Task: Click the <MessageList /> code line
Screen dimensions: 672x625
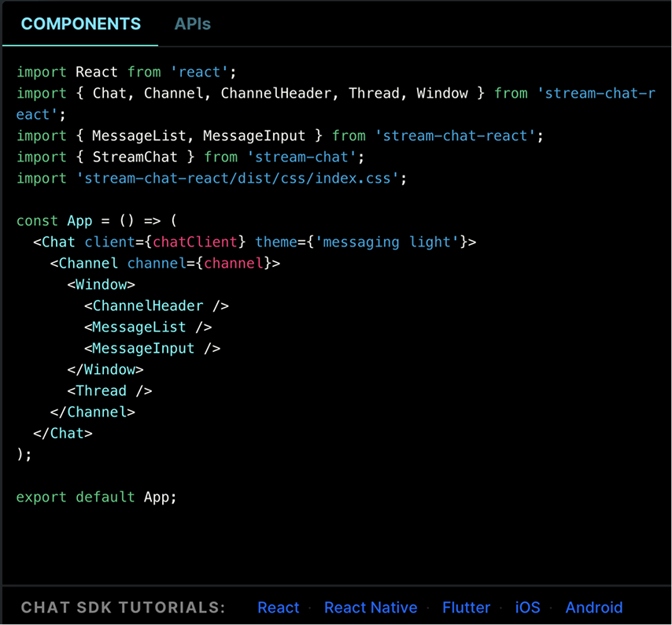Action: click(x=148, y=327)
